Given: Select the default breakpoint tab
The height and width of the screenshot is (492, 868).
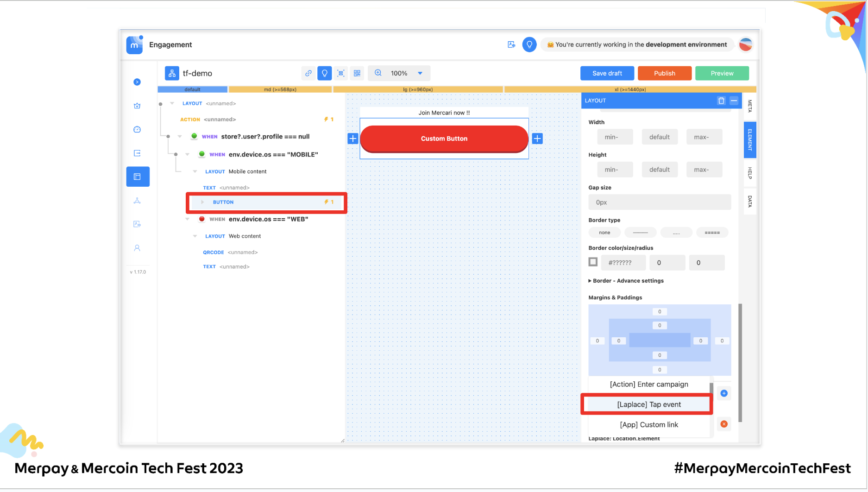Looking at the screenshot, I should [x=193, y=89].
